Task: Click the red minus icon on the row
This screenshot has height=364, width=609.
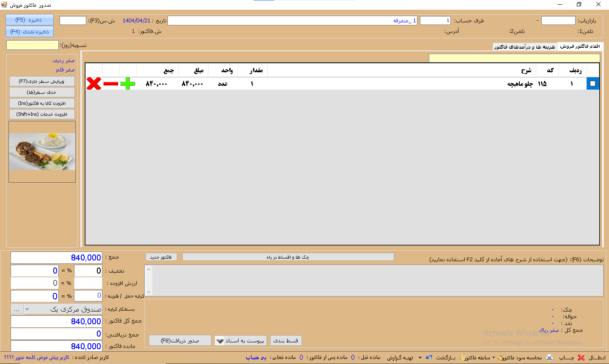Action: tap(111, 84)
